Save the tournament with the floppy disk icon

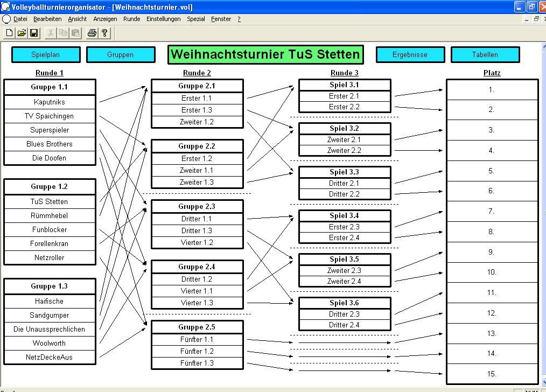34,33
